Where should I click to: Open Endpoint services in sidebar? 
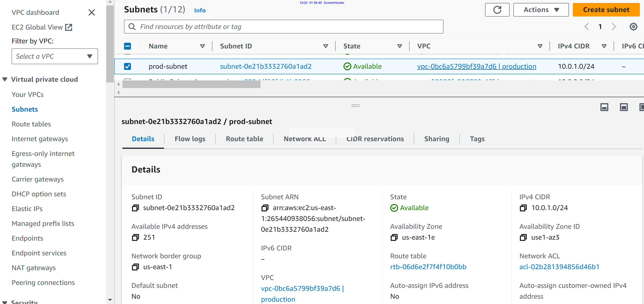tap(39, 253)
